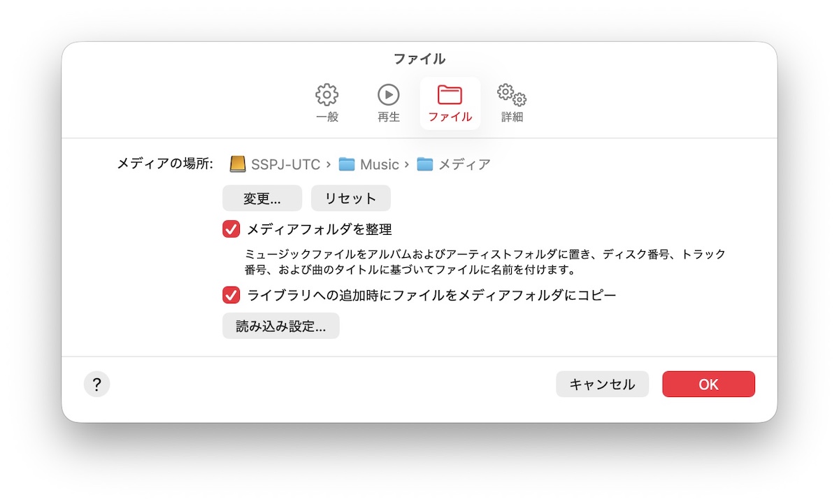
Task: Click the play circle icon for 再生
Action: point(388,94)
